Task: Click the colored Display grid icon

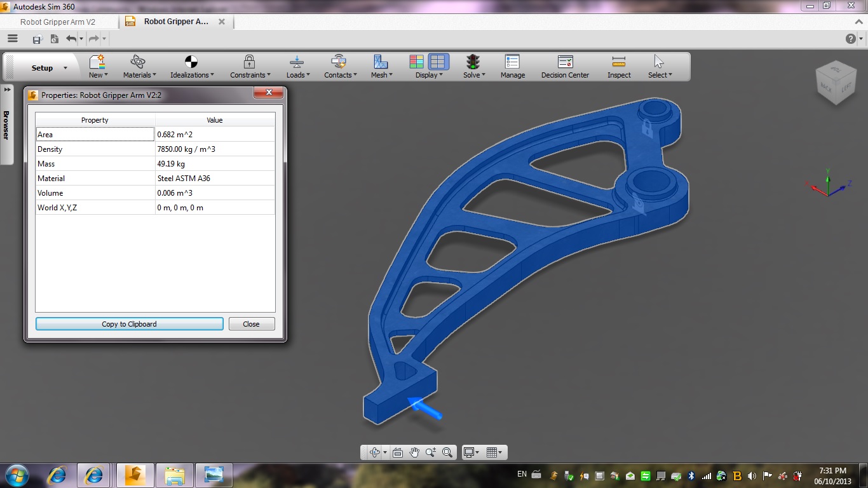Action: (x=417, y=62)
